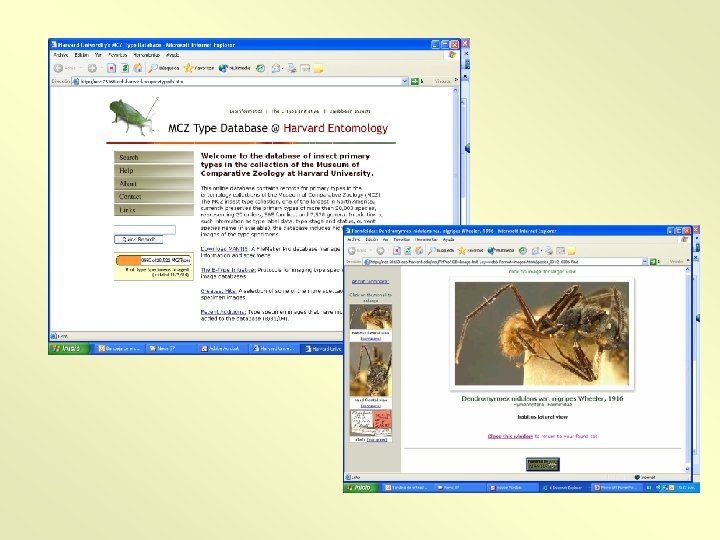Click Mail icon in MCZ Database toolbar
Viewport: 720px width, 540px height.
(276, 68)
